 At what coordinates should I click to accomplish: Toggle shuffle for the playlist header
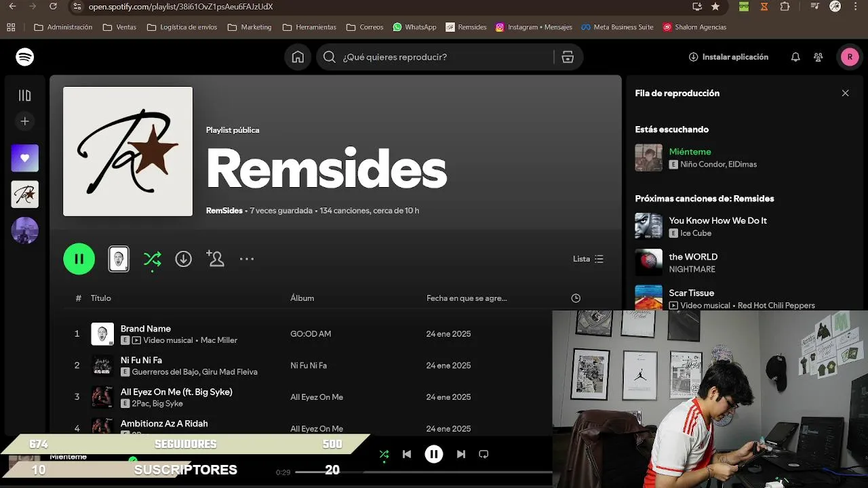pyautogui.click(x=153, y=259)
